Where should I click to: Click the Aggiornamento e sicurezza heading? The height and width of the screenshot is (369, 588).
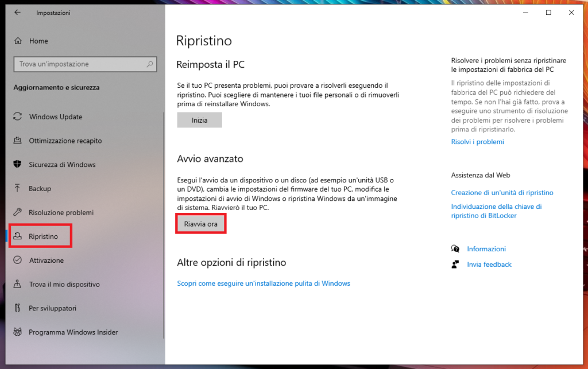(x=57, y=87)
